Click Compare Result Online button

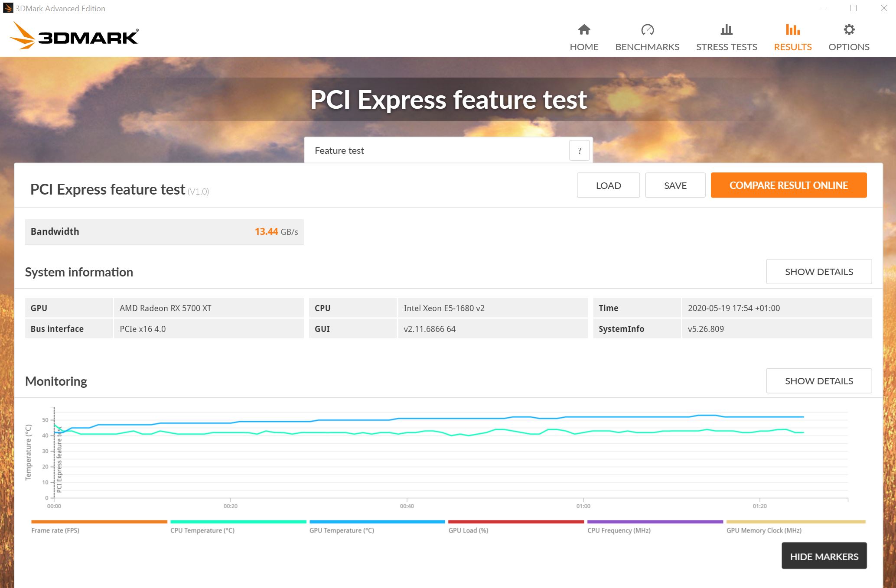[788, 185]
